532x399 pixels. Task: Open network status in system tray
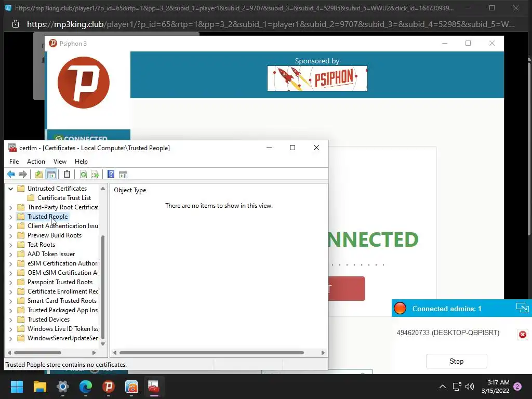pos(457,387)
